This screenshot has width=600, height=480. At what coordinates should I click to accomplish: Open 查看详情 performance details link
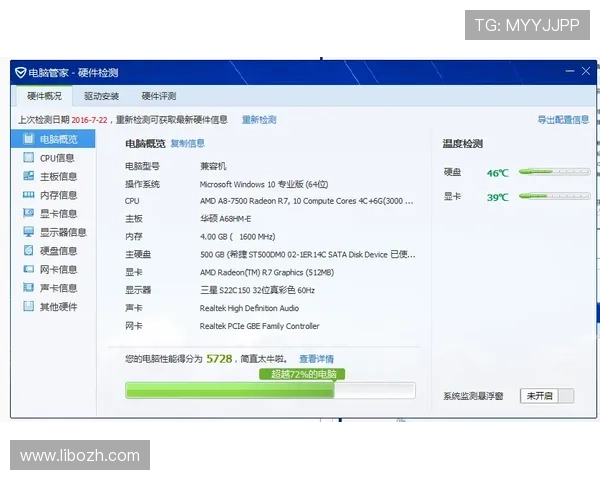point(316,359)
